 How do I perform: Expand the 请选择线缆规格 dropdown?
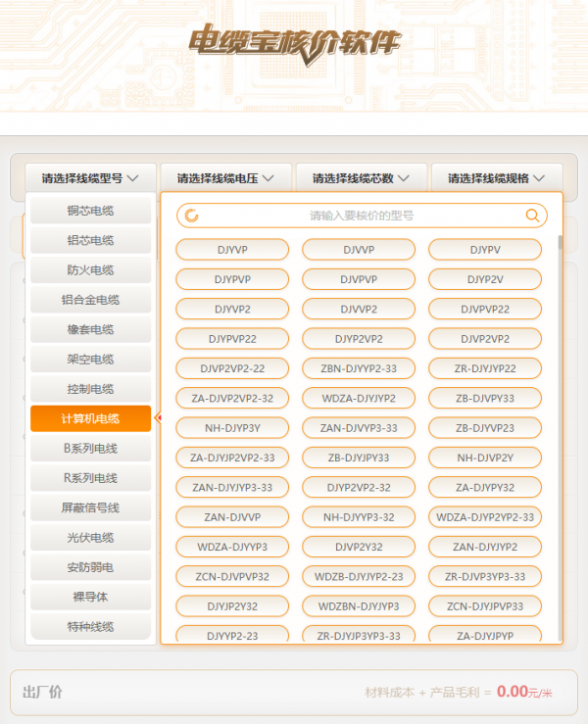497,178
